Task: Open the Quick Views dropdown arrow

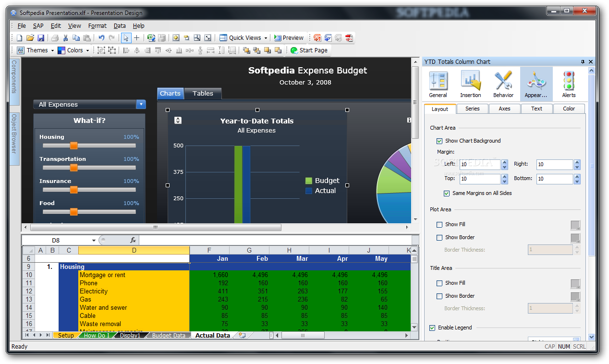Action: pyautogui.click(x=266, y=38)
